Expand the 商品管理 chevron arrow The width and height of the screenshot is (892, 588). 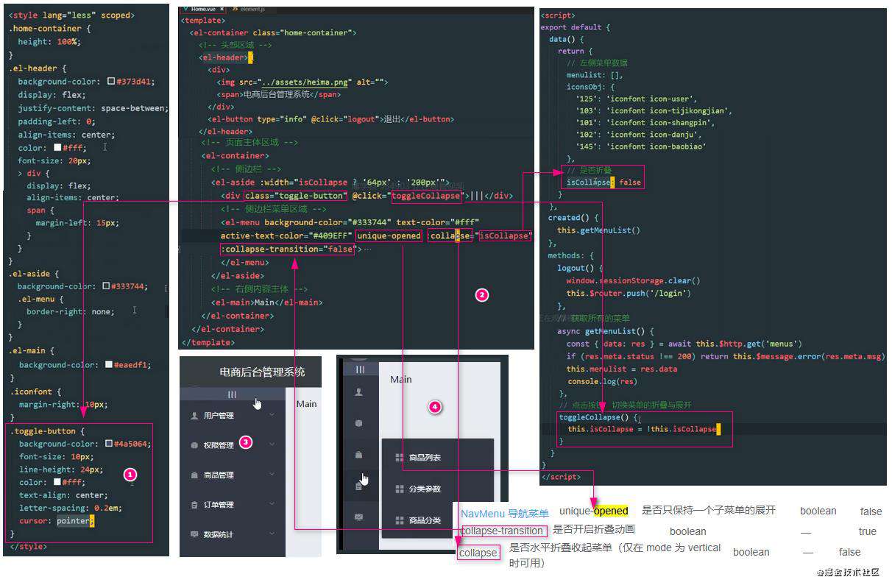point(272,474)
